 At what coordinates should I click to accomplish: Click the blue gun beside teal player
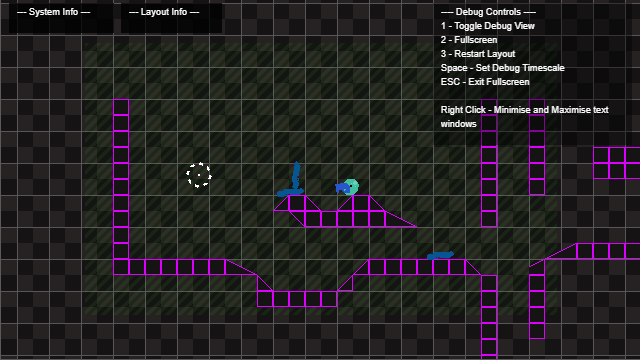point(342,188)
